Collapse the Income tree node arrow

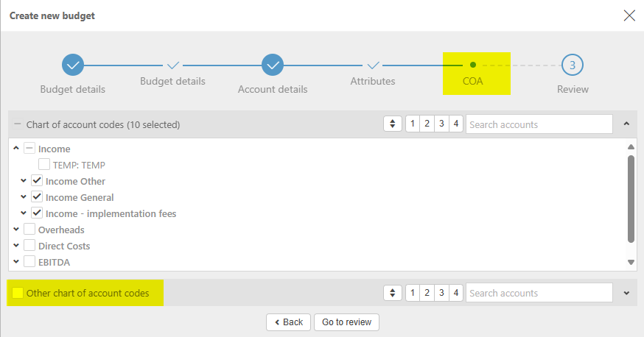coord(16,149)
